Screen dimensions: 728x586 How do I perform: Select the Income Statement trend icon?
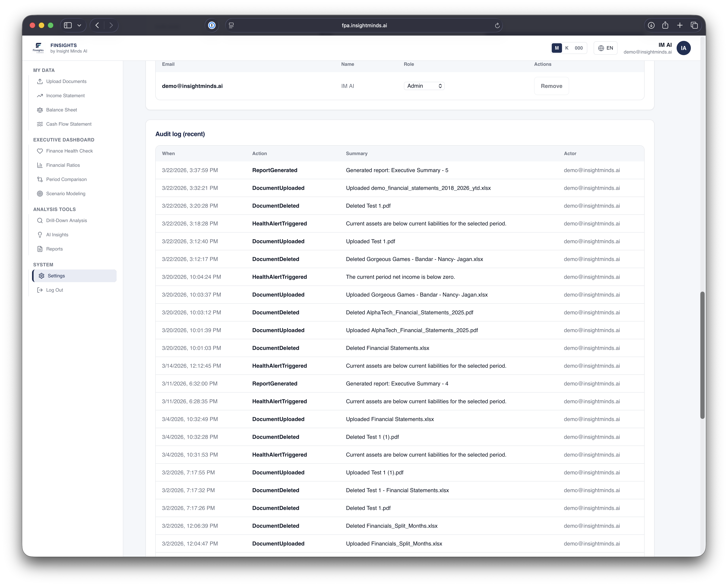tap(40, 96)
